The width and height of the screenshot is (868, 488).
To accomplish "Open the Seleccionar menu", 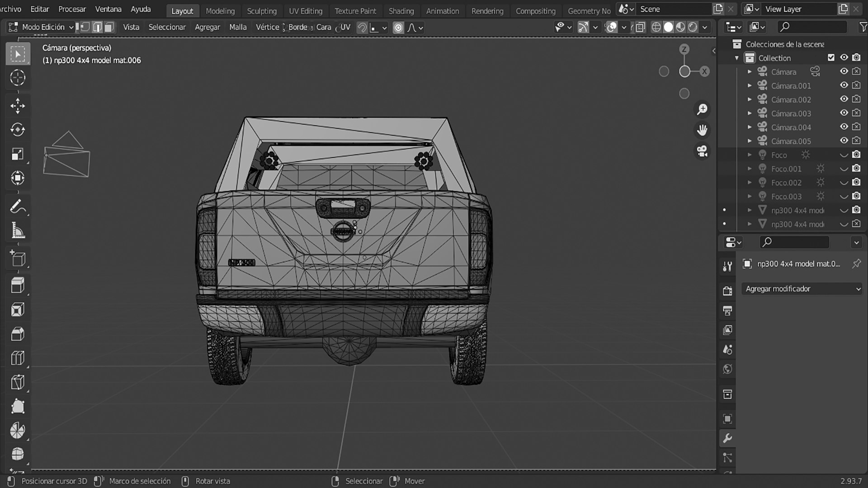I will click(167, 27).
